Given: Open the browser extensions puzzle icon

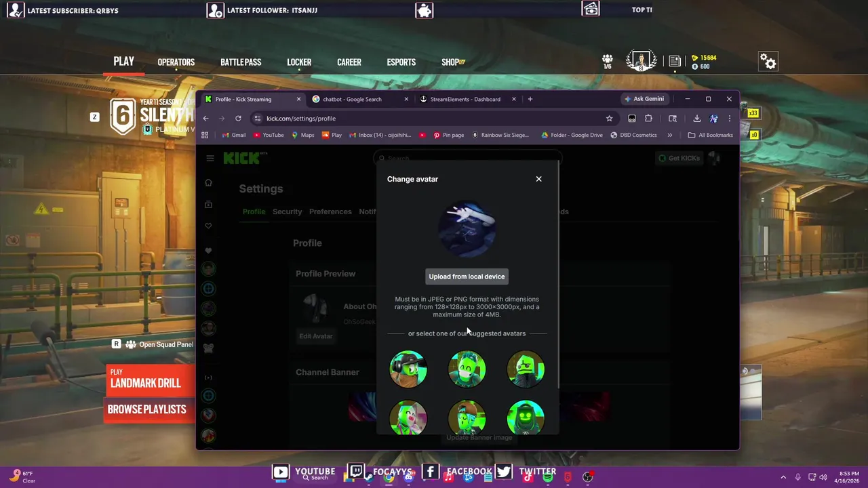Looking at the screenshot, I should click(648, 118).
